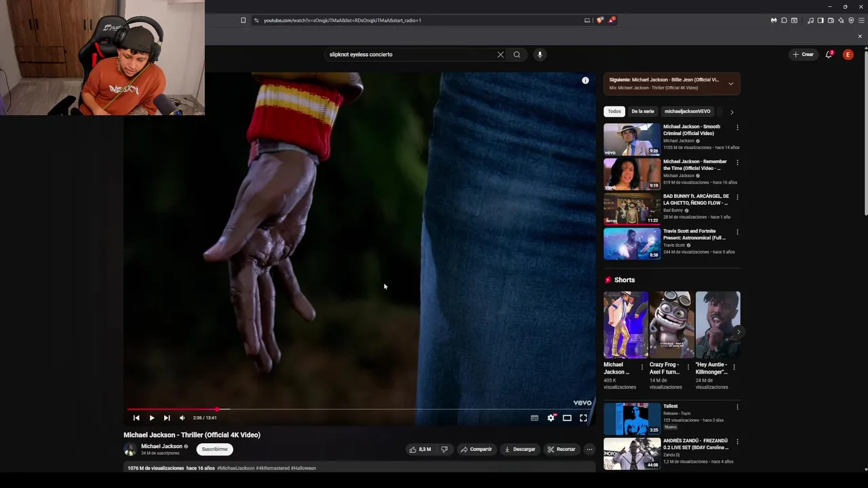Show next Shorts arrow
Viewport: 868px width, 488px height.
(x=738, y=331)
